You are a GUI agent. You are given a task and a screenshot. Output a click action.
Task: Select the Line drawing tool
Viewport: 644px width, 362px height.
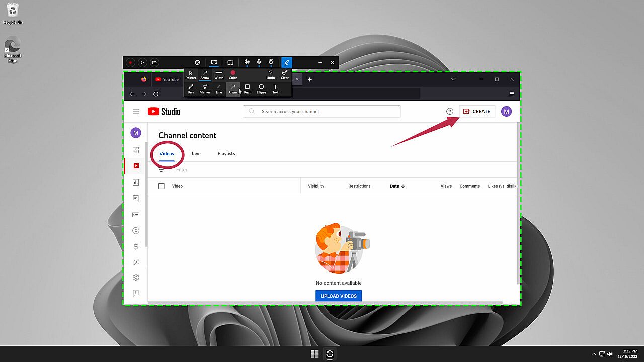point(219,89)
